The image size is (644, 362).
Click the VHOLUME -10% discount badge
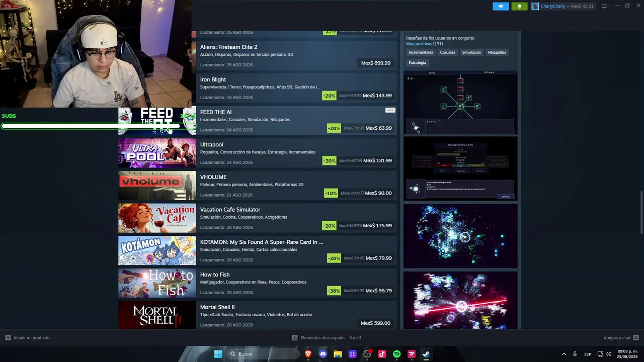point(331,193)
